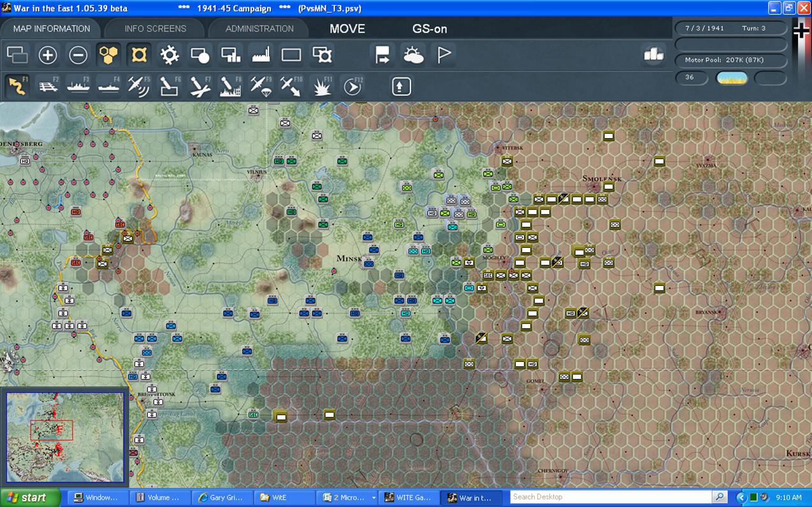Image resolution: width=812 pixels, height=507 pixels.
Task: Switch to the INFO SCREENS tab
Action: click(156, 29)
